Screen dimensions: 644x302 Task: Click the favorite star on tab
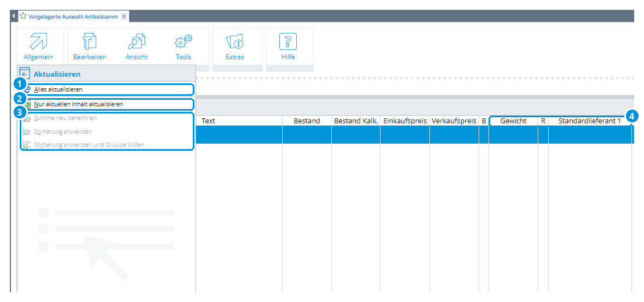coord(23,16)
